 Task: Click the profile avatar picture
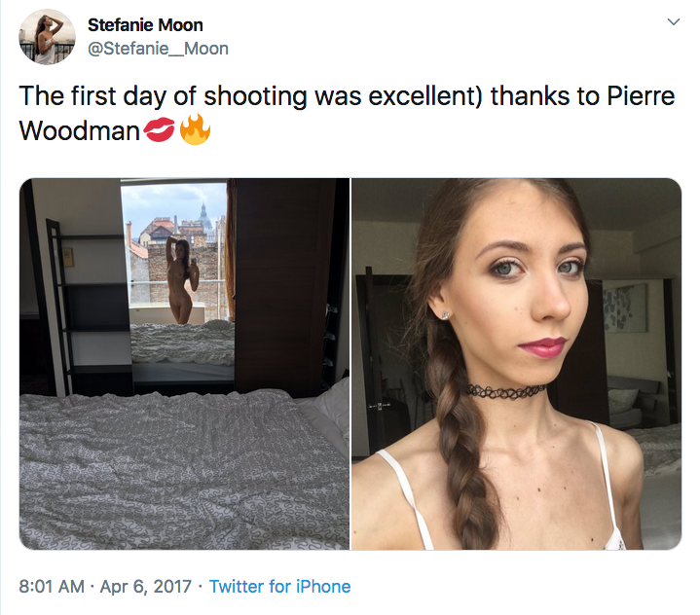(47, 37)
